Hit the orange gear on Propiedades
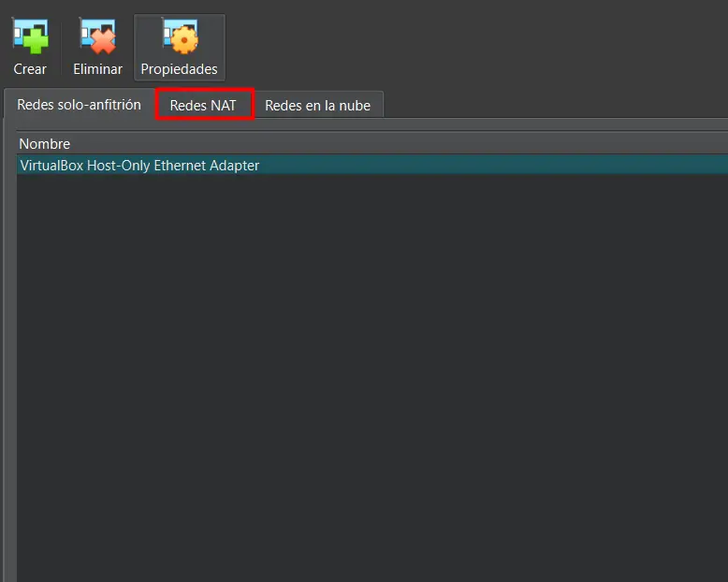Viewport: 728px width, 582px height. pos(183,42)
